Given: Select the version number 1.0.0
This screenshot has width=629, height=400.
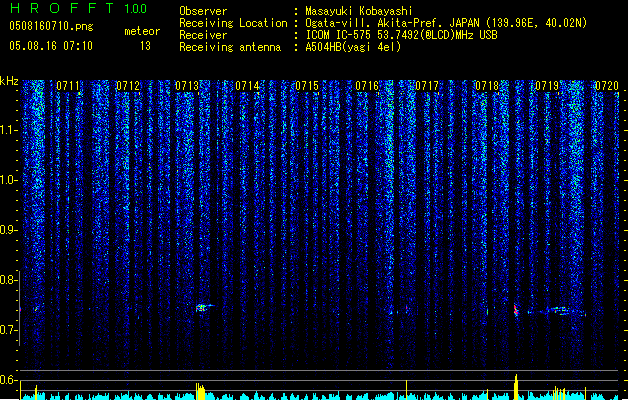Looking at the screenshot, I should 135,8.
